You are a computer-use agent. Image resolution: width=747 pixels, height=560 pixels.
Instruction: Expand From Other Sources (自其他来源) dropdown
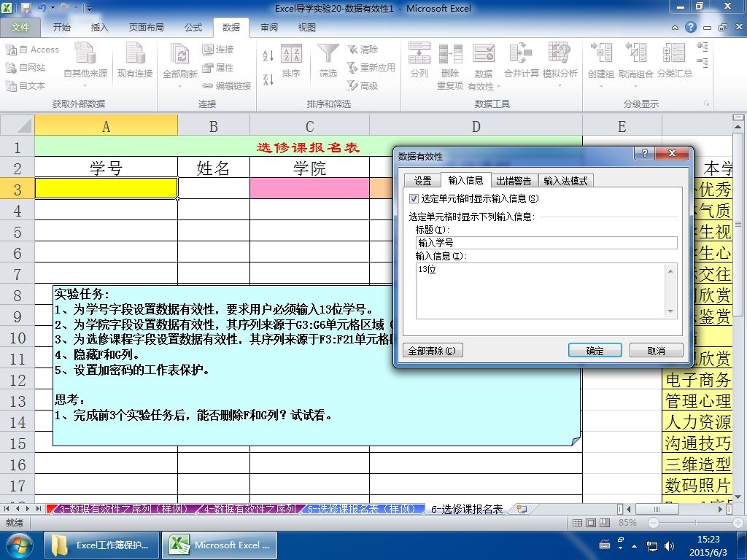(85, 86)
